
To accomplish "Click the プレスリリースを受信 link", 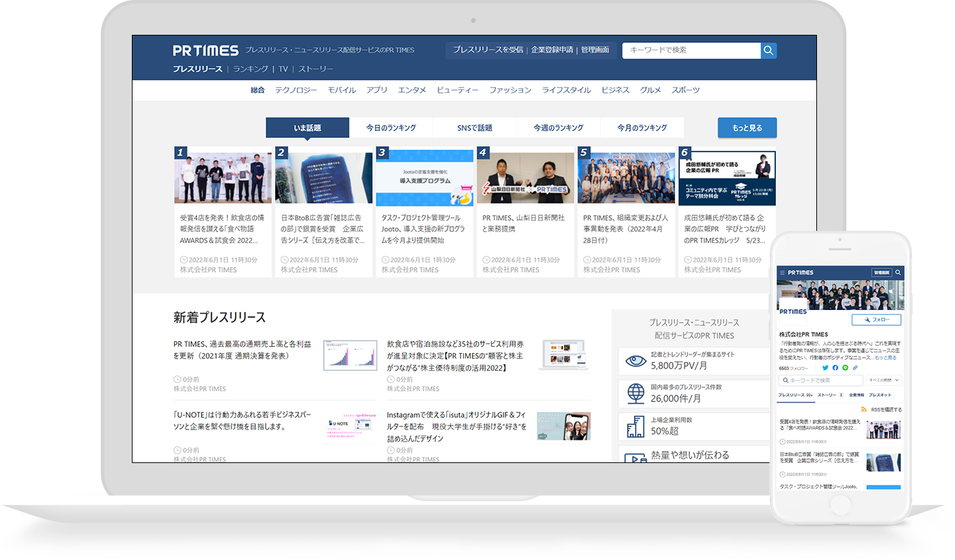I will coord(488,50).
